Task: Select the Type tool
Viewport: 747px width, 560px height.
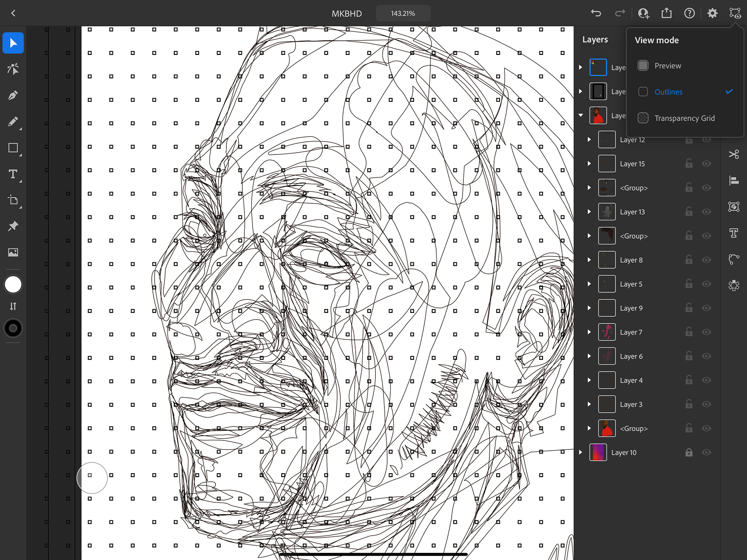Action: 13,174
